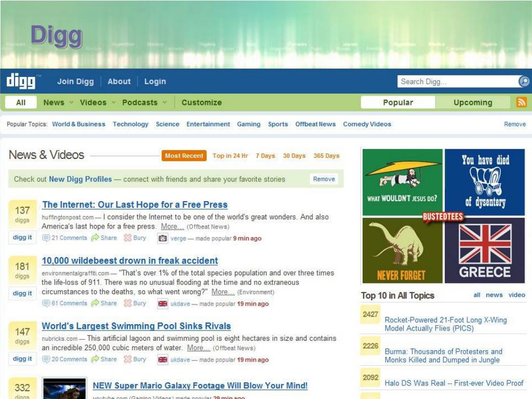The height and width of the screenshot is (399, 532).
Task: Open 'The Internet: Our Last Hope' headline
Action: point(135,205)
